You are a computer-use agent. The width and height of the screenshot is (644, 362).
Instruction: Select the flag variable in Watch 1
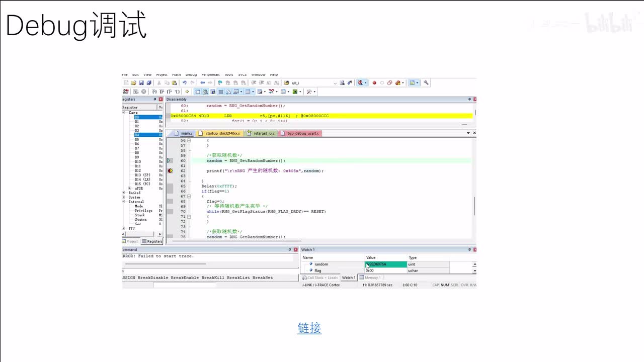click(318, 270)
